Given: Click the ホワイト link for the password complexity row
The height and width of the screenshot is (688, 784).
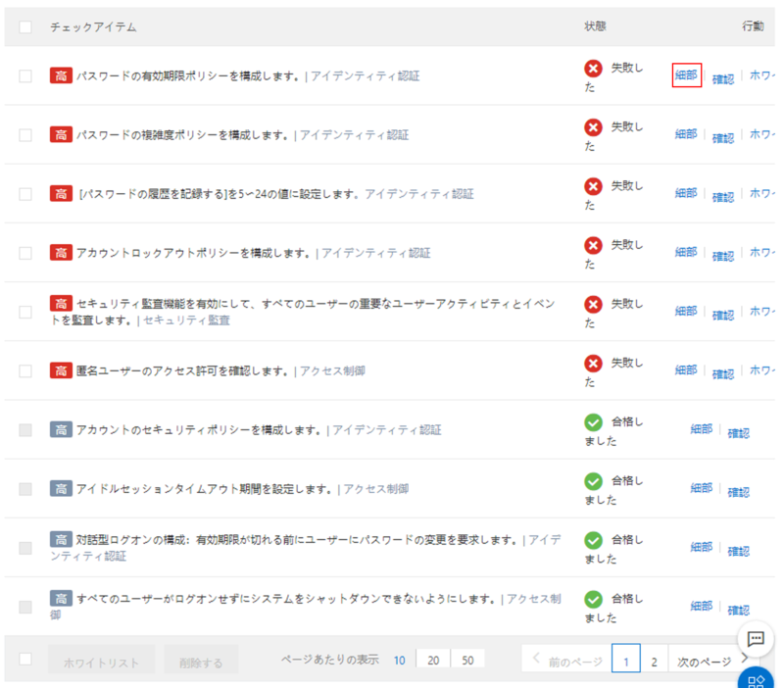Looking at the screenshot, I should [762, 134].
